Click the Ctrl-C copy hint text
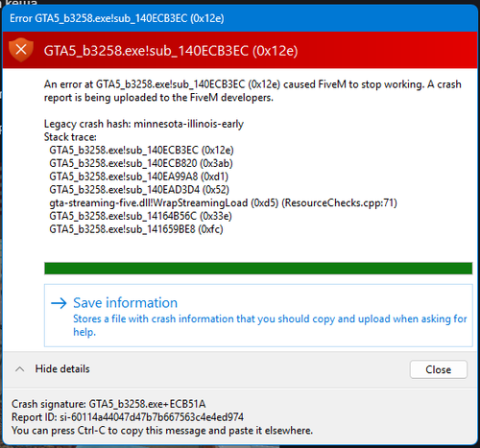 coord(162,431)
